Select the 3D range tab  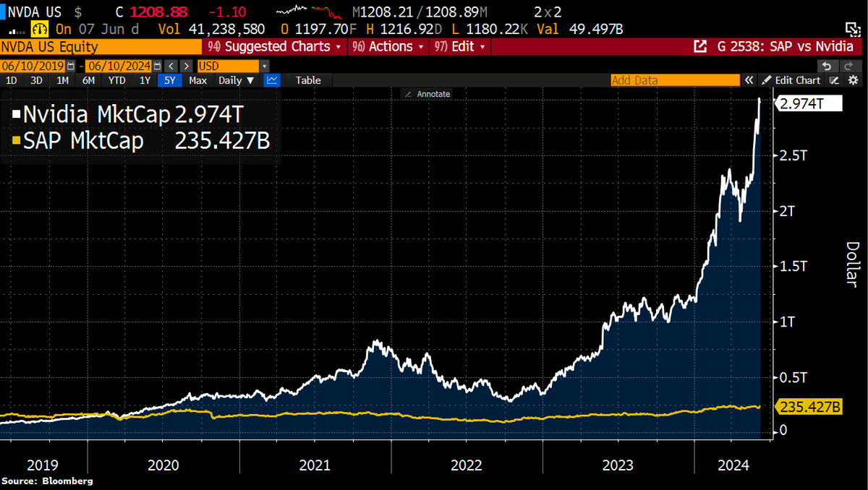point(36,80)
